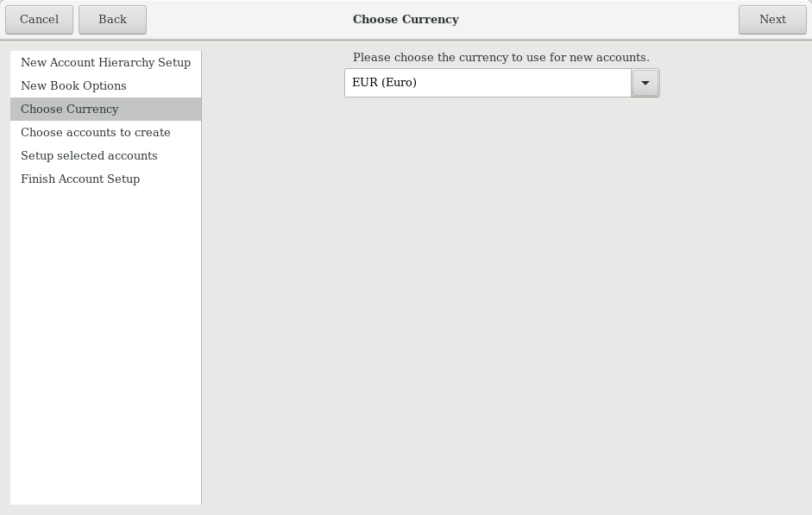Screen dimensions: 812x515
Task: Click the Choose Currency header title
Action: (406, 19)
